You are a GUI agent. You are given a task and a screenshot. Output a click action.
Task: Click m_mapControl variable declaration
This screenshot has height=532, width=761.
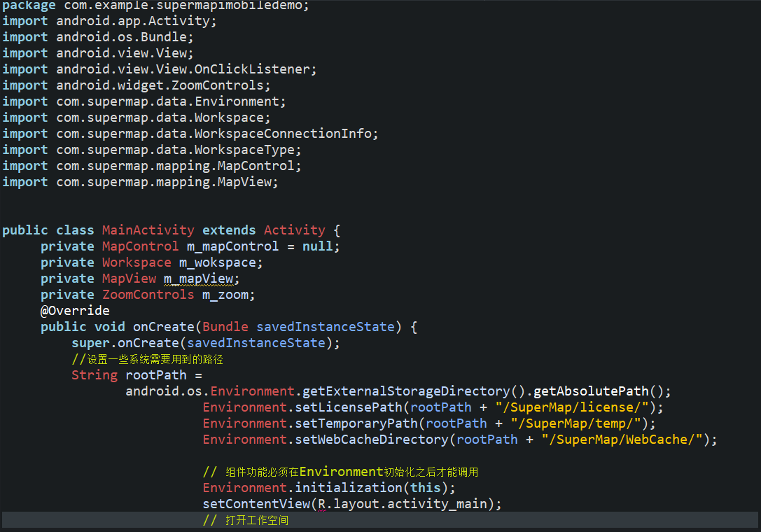coord(233,246)
